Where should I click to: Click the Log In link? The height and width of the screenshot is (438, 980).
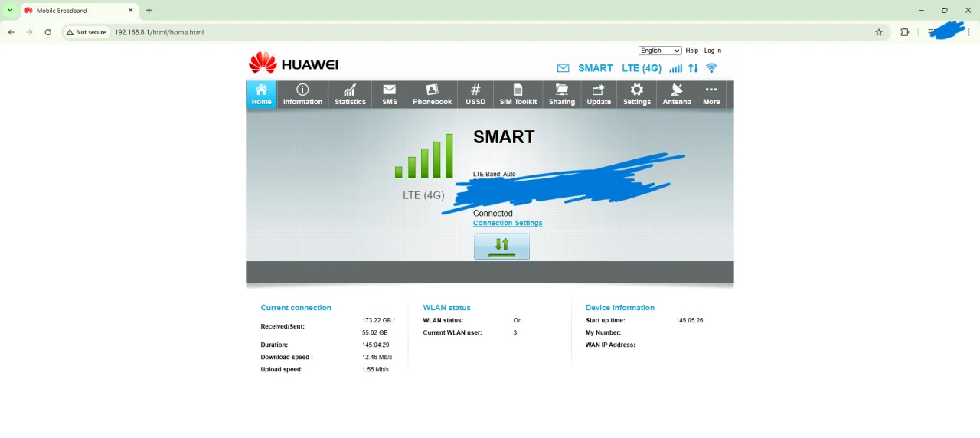tap(713, 51)
